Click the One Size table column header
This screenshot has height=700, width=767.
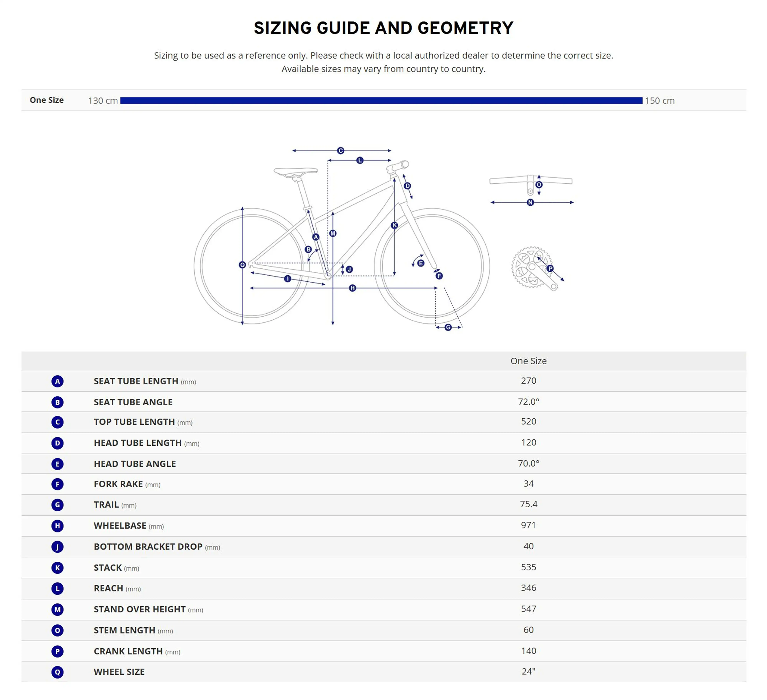coord(528,361)
